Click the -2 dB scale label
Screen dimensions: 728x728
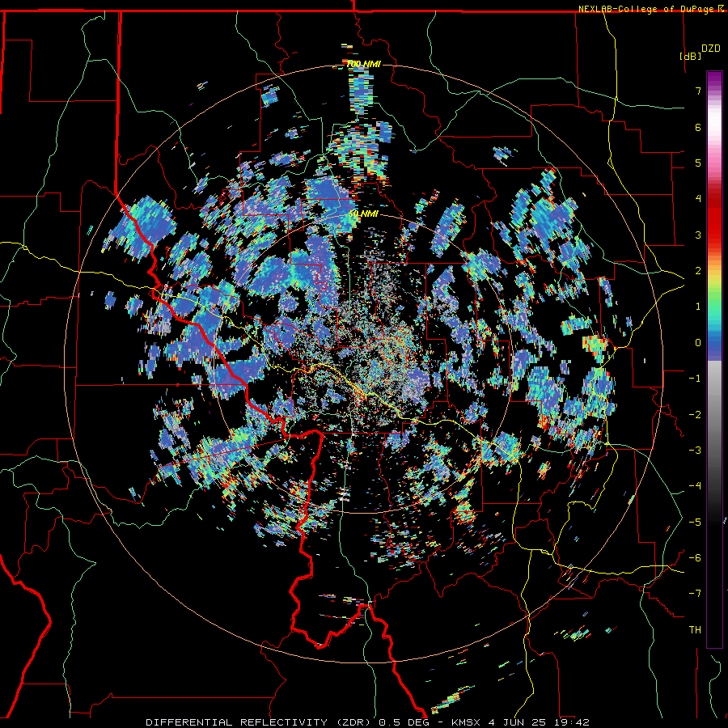[695, 415]
